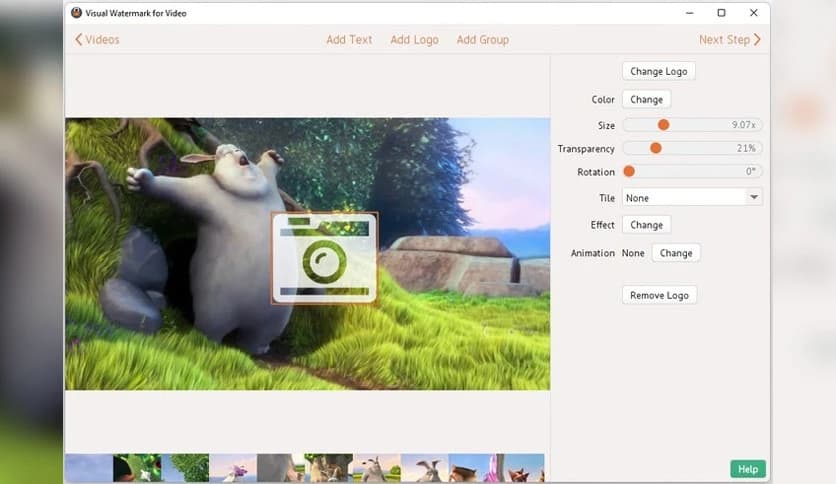
Task: Click Add Text in top bar
Action: [349, 39]
